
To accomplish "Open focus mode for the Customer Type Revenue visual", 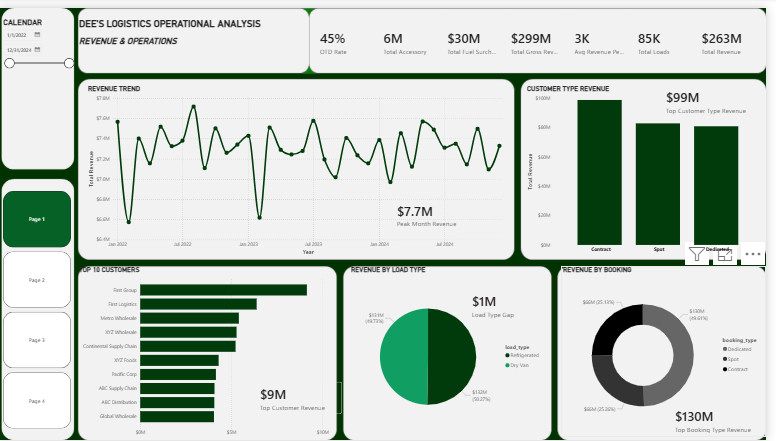I will 725,254.
